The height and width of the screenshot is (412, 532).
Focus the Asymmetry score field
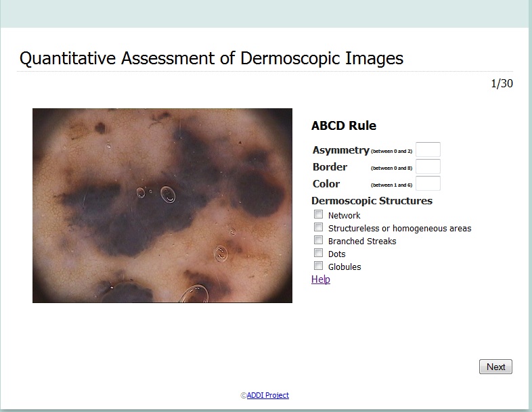point(428,150)
